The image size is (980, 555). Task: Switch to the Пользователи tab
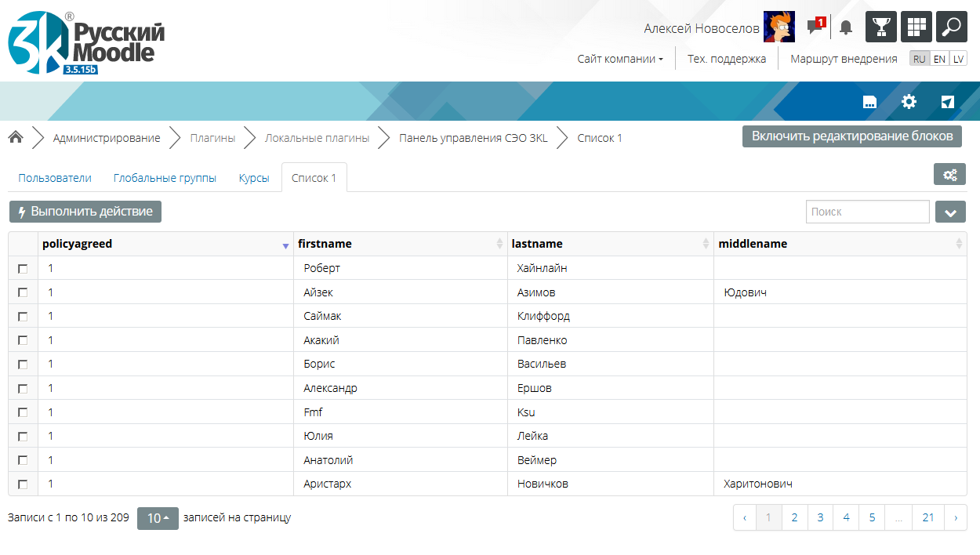click(55, 178)
